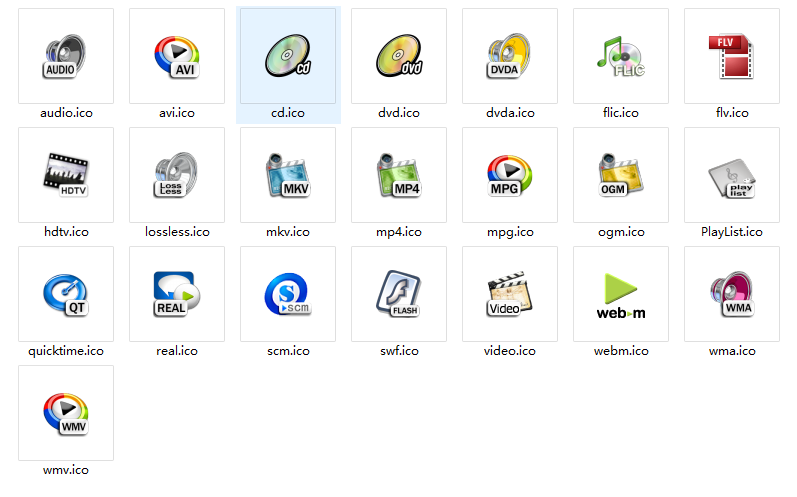Image resolution: width=797 pixels, height=497 pixels.
Task: Click the real.ico file name
Action: [x=177, y=351]
